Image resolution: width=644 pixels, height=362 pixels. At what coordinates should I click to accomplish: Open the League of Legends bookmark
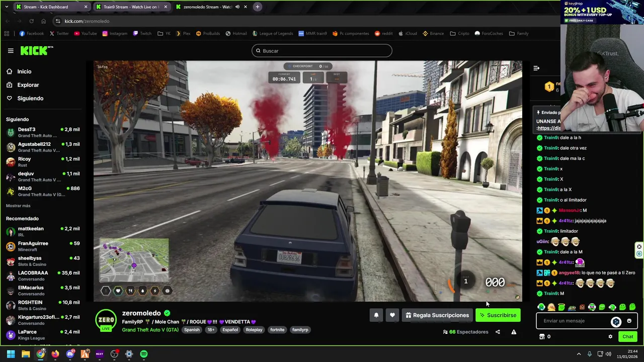coord(273,34)
